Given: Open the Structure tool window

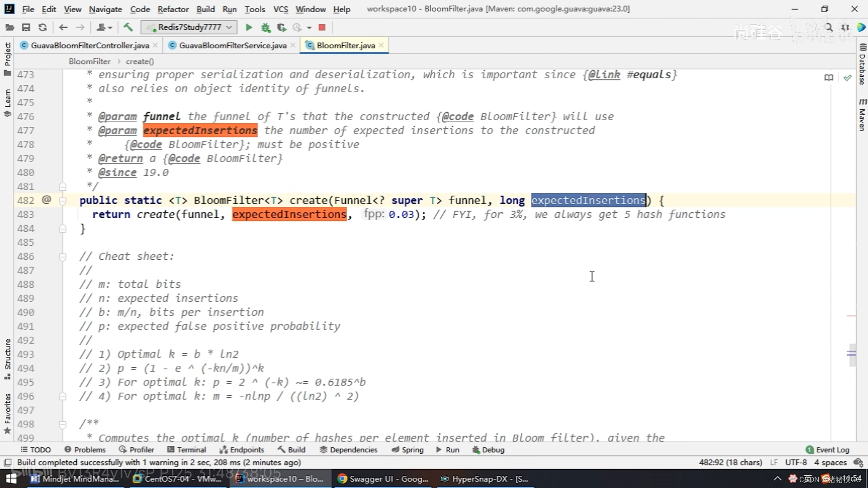Looking at the screenshot, I should coord(7,359).
